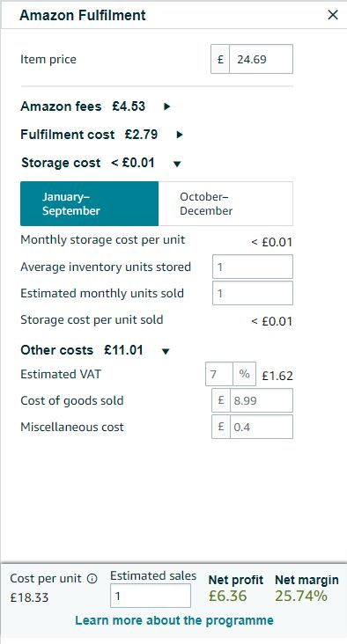This screenshot has width=347, height=644.
Task: Click Average inventory units stored field
Action: click(253, 267)
